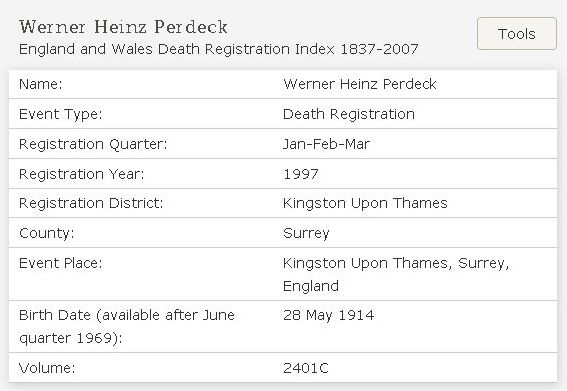Select the Kingston Upon Thames, Surrey, England event place

pyautogui.click(x=396, y=274)
